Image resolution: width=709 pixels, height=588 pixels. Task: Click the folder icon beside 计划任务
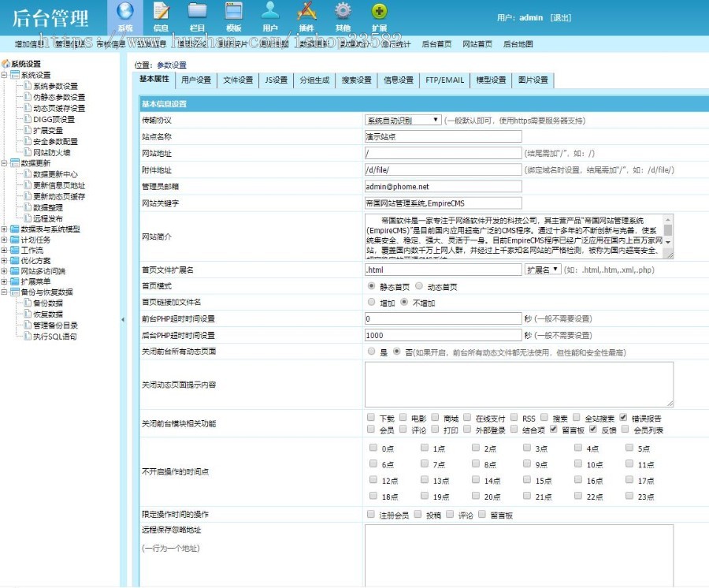[15, 240]
